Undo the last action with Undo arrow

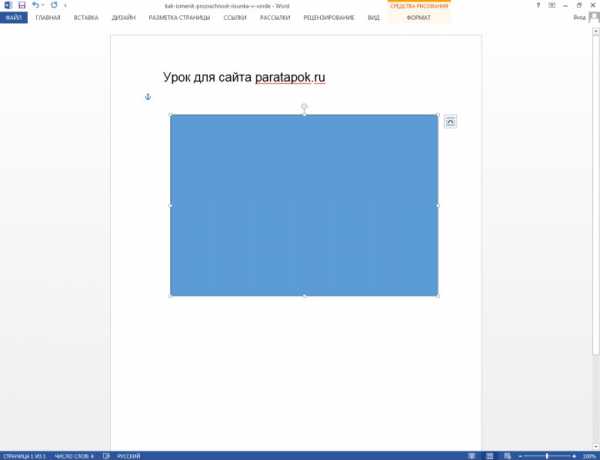click(x=35, y=5)
